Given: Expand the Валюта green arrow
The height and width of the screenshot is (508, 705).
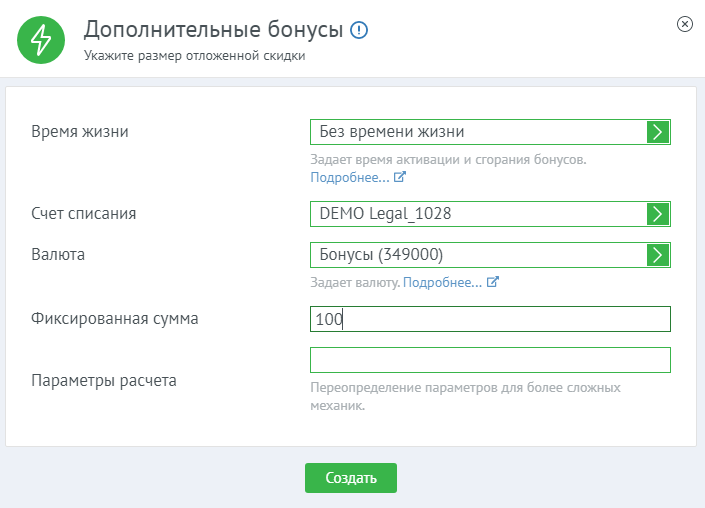Looking at the screenshot, I should (657, 254).
